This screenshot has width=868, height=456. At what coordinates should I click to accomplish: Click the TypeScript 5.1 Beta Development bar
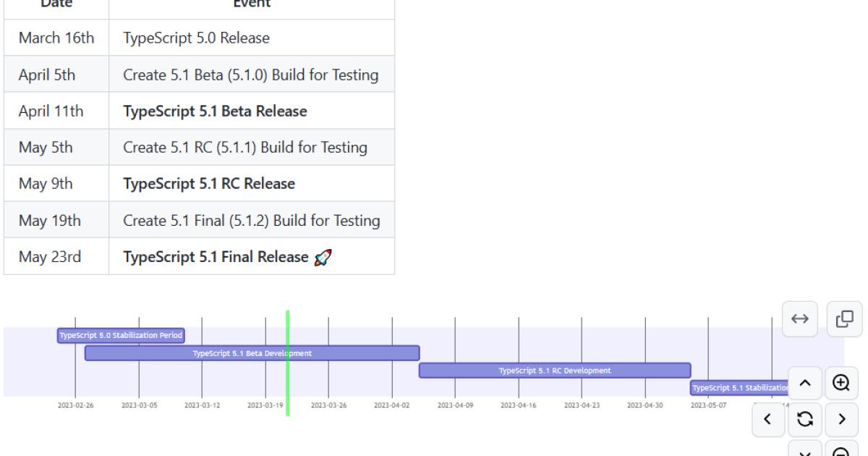pos(252,353)
